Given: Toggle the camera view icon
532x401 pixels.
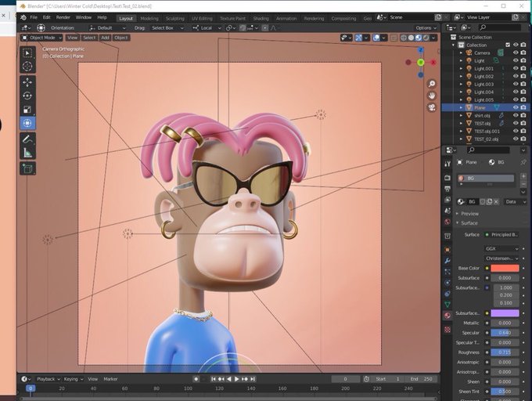Looking at the screenshot, I should [x=432, y=107].
